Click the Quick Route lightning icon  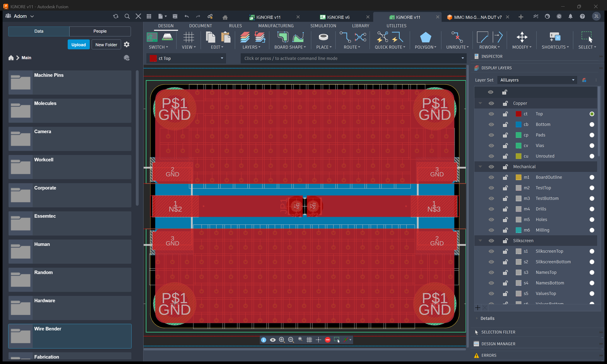click(x=382, y=38)
